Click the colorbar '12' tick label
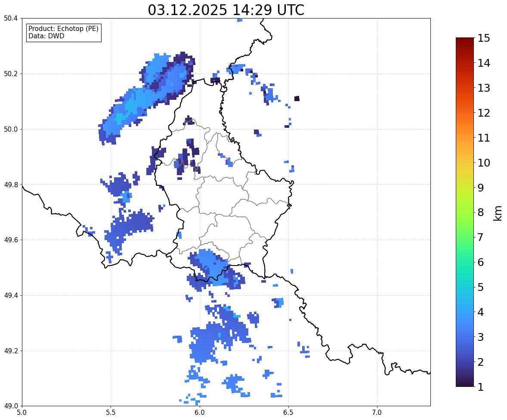This screenshot has width=507, height=420. pos(484,113)
